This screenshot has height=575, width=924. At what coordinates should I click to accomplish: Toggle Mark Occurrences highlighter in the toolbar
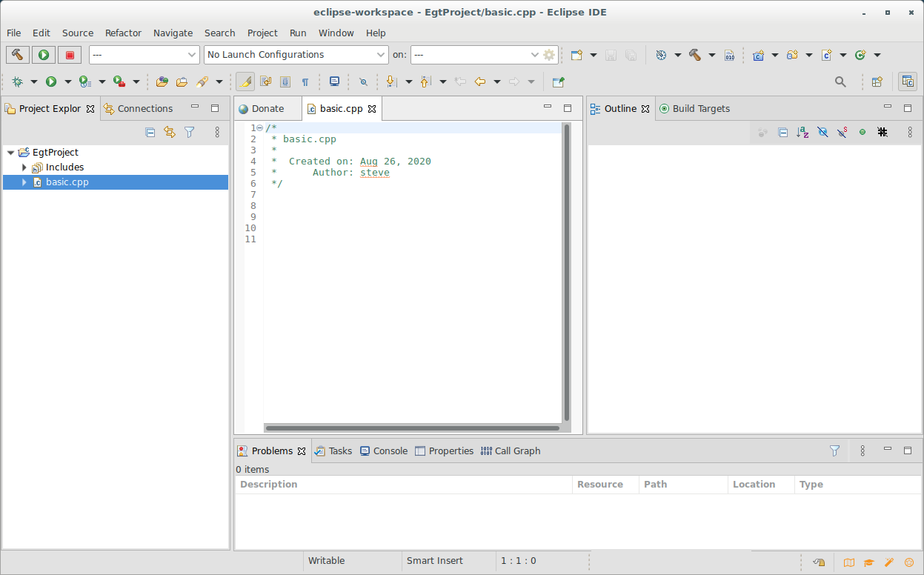click(245, 82)
